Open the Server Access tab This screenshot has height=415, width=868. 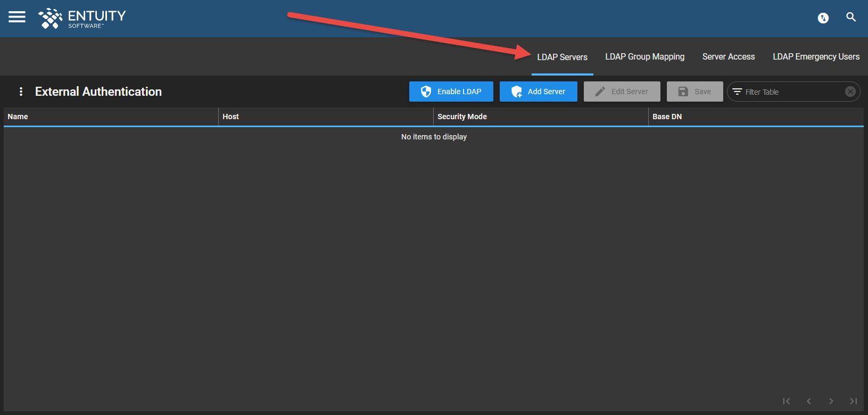(728, 57)
